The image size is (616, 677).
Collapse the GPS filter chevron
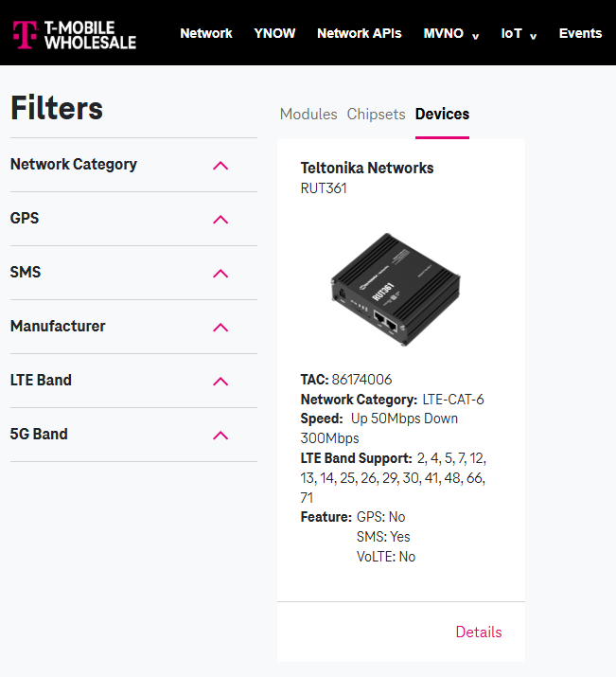[x=220, y=220]
